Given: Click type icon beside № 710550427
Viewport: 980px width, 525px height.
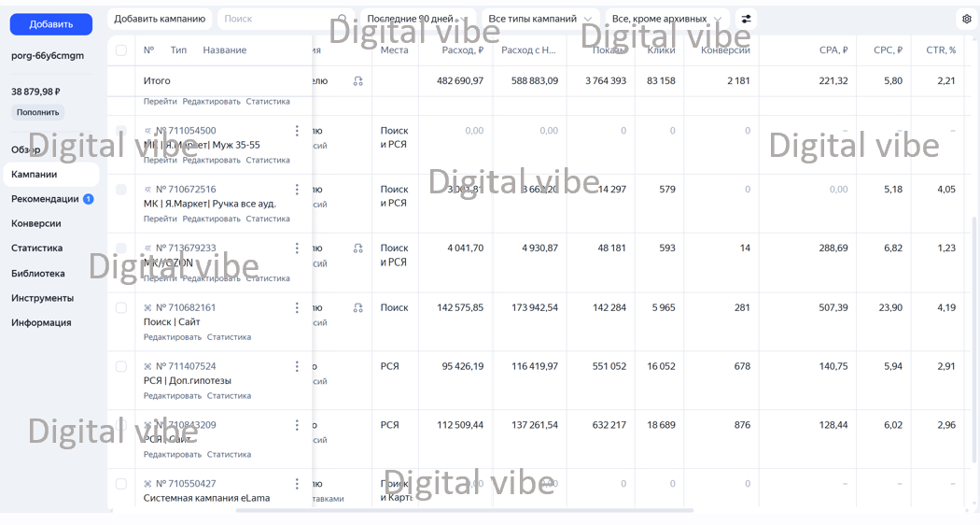Looking at the screenshot, I should (x=147, y=484).
